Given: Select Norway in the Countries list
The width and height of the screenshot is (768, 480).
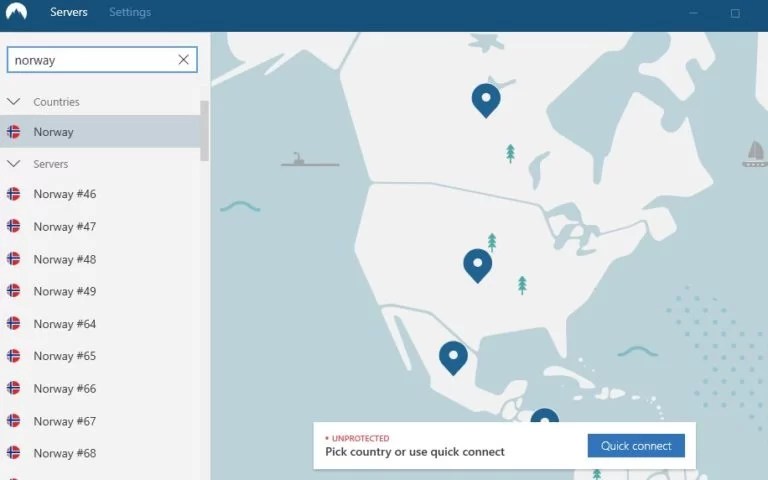Looking at the screenshot, I should (100, 132).
